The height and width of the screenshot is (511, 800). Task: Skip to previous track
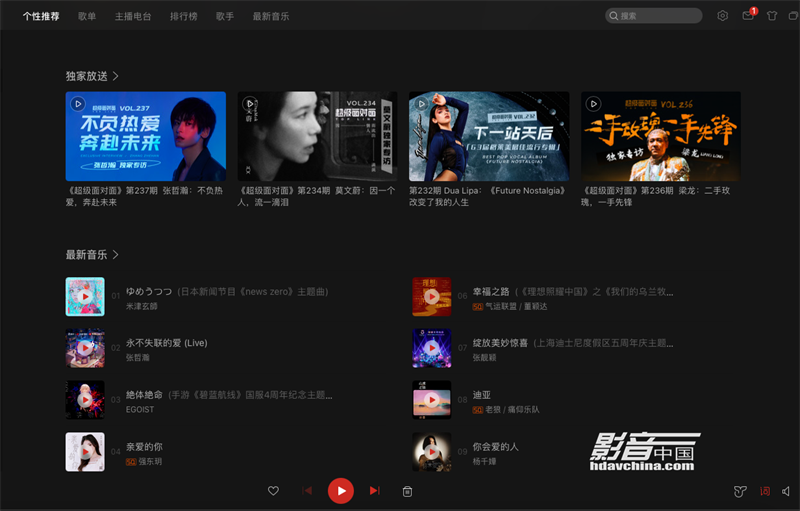pyautogui.click(x=307, y=491)
